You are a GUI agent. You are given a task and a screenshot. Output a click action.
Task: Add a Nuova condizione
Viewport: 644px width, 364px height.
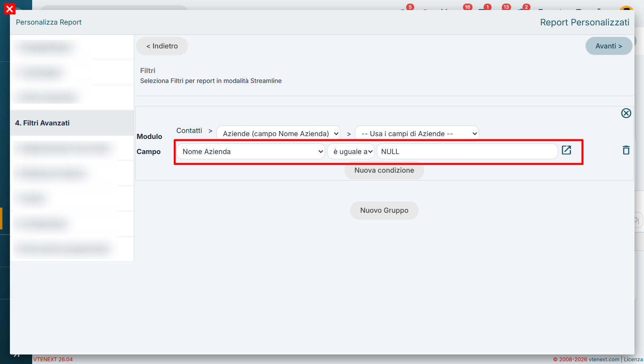pos(384,170)
